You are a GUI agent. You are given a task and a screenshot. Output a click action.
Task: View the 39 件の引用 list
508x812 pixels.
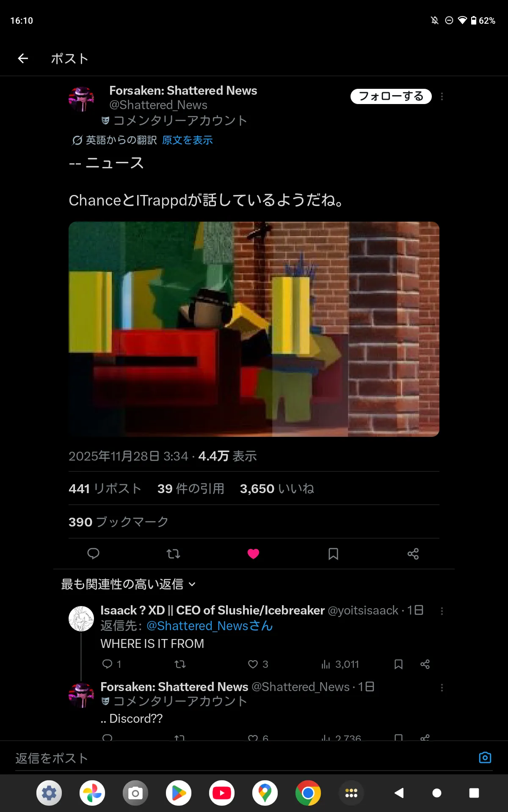[x=191, y=488]
